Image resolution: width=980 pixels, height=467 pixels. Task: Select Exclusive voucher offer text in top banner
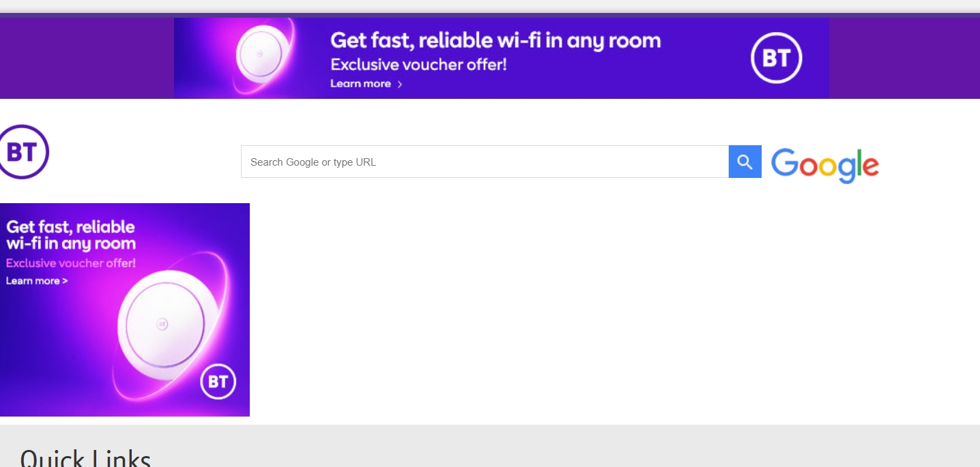coord(418,65)
